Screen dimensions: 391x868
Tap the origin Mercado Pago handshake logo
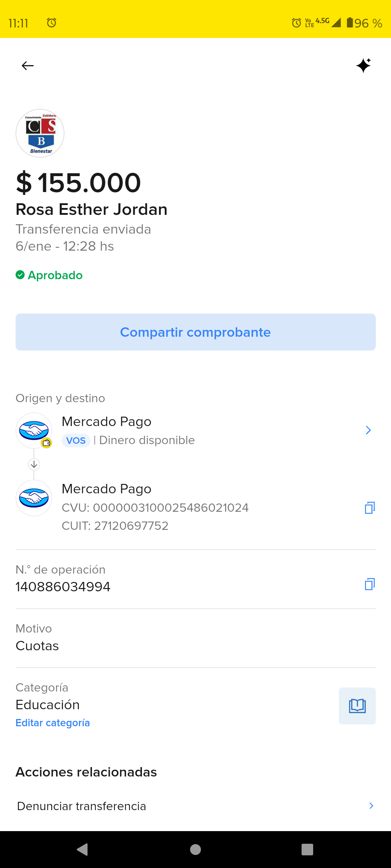(34, 430)
